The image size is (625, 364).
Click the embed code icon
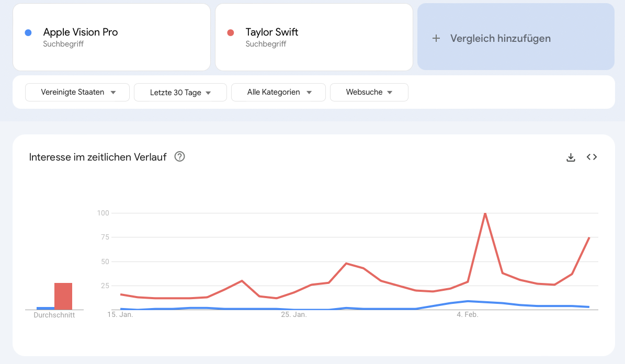click(592, 157)
